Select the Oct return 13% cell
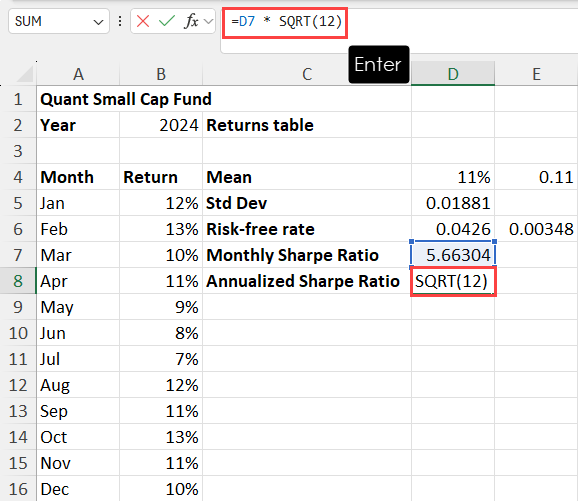Image resolution: width=578 pixels, height=501 pixels. pos(161,437)
